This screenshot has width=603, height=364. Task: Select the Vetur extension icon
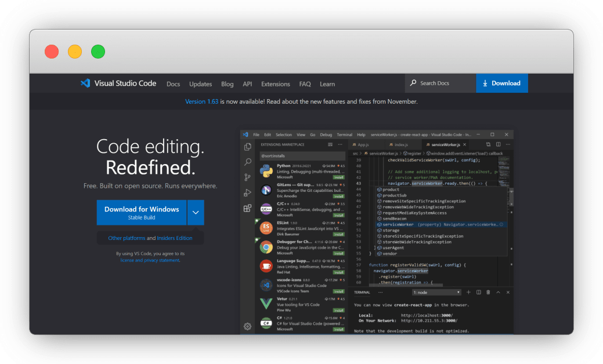point(266,304)
